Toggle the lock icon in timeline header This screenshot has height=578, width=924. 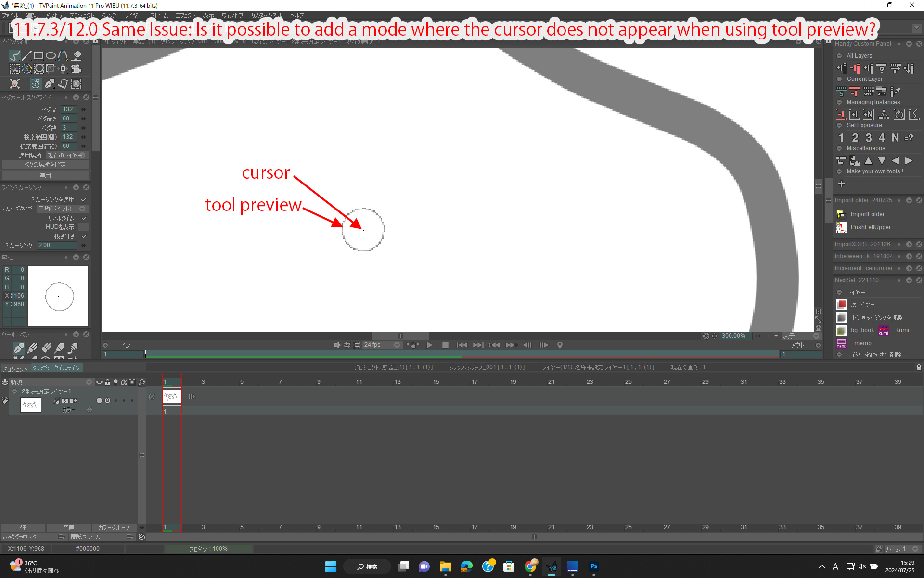tap(107, 382)
